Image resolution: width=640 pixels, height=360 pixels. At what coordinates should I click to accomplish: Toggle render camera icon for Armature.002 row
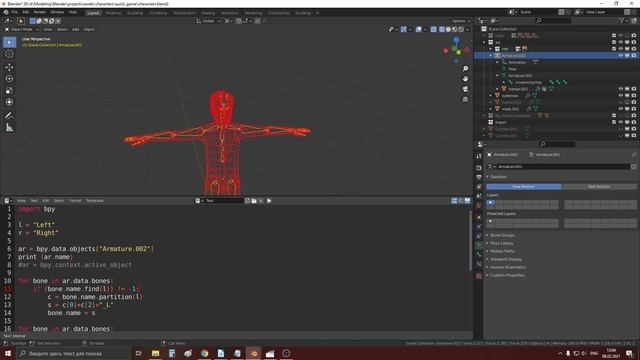tap(633, 56)
